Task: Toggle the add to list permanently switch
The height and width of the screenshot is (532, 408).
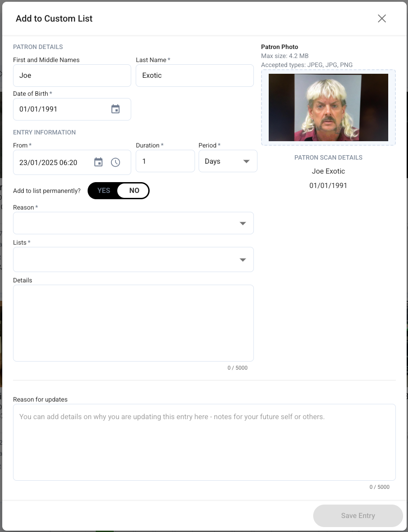Action: [118, 190]
